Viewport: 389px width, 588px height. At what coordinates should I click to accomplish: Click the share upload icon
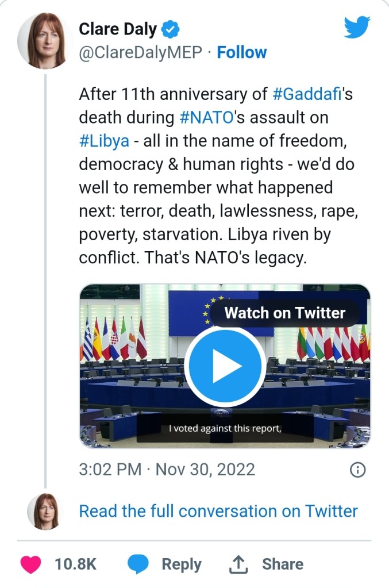[x=237, y=564]
